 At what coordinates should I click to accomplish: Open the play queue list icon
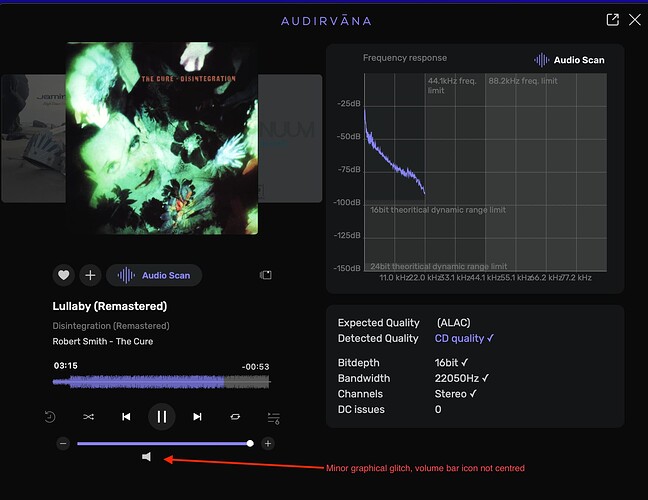click(274, 418)
